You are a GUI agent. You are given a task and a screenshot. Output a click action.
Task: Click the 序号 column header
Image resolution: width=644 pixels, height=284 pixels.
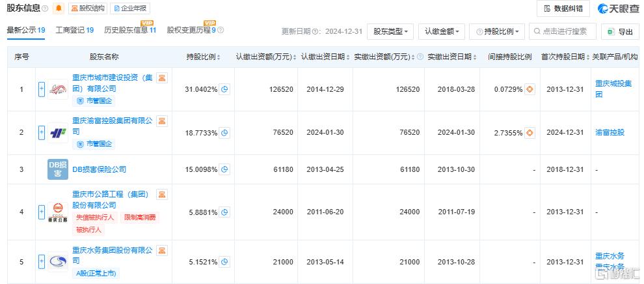coord(21,57)
